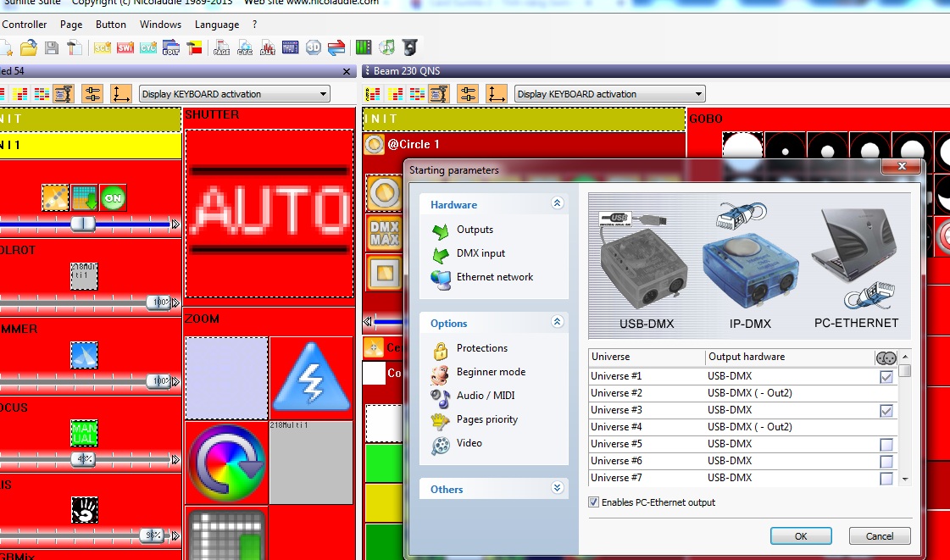Viewport: 950px width, 560px height.
Task: Click the open folder toolbar icon
Action: pos(29,47)
